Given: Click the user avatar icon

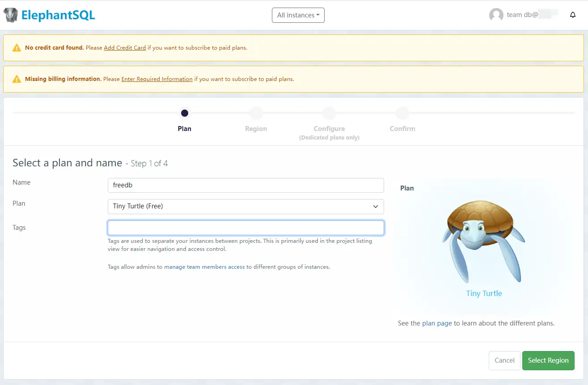Looking at the screenshot, I should [x=496, y=15].
